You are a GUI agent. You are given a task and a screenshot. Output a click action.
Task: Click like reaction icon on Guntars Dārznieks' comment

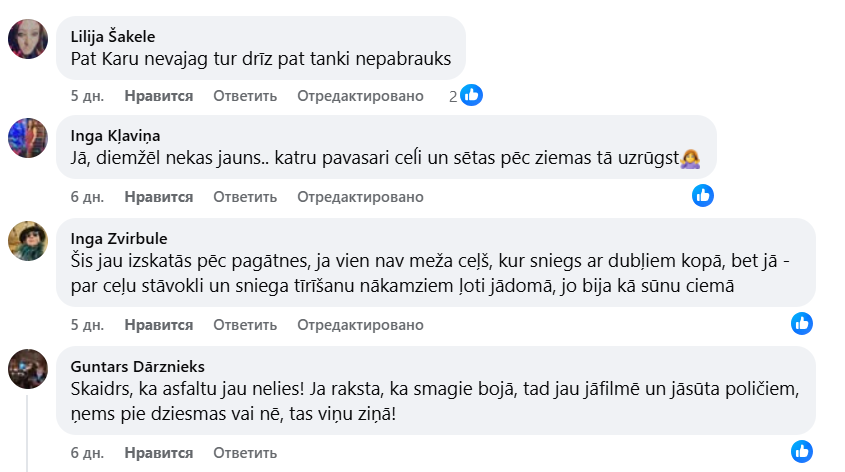pos(802,450)
